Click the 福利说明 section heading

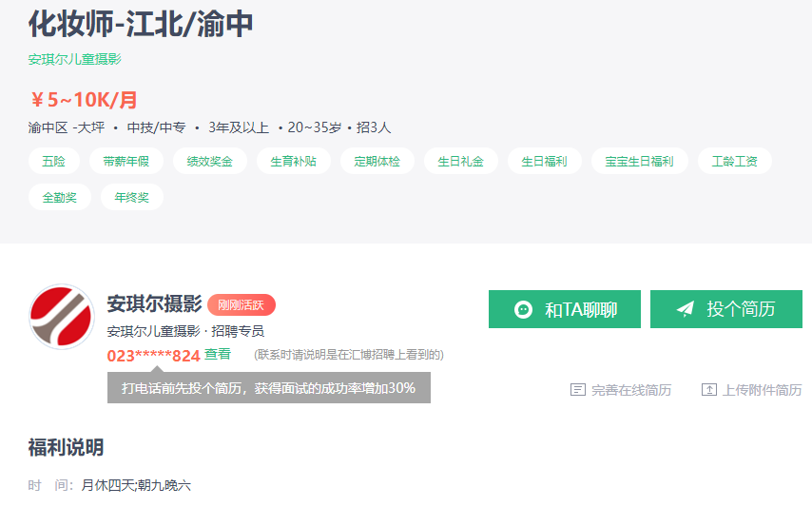click(66, 447)
